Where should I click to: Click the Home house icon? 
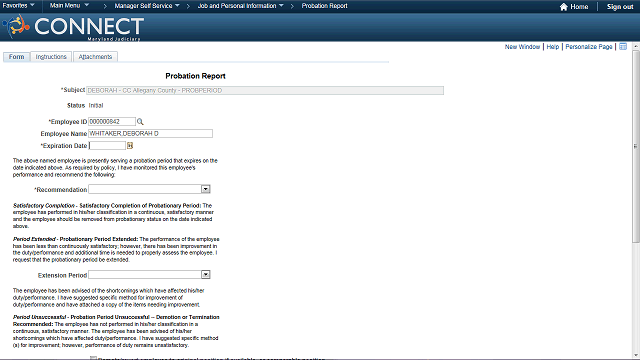pyautogui.click(x=564, y=7)
